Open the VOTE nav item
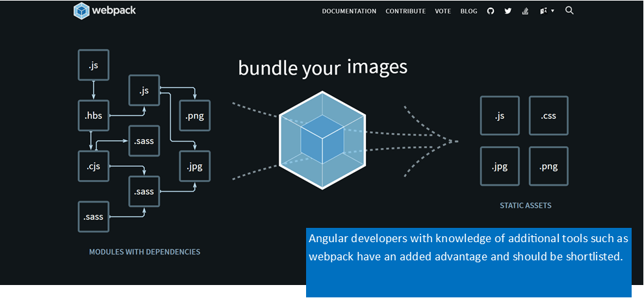644x298 pixels. coord(443,12)
